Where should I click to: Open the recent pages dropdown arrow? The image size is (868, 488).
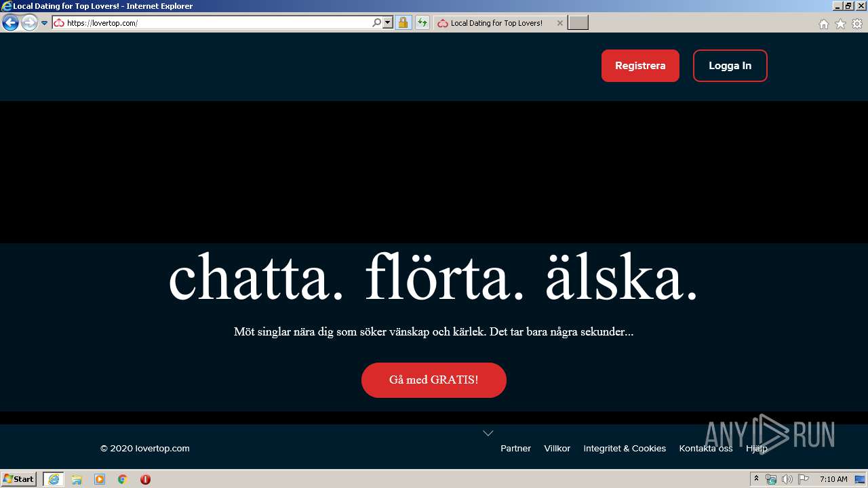pyautogui.click(x=45, y=23)
